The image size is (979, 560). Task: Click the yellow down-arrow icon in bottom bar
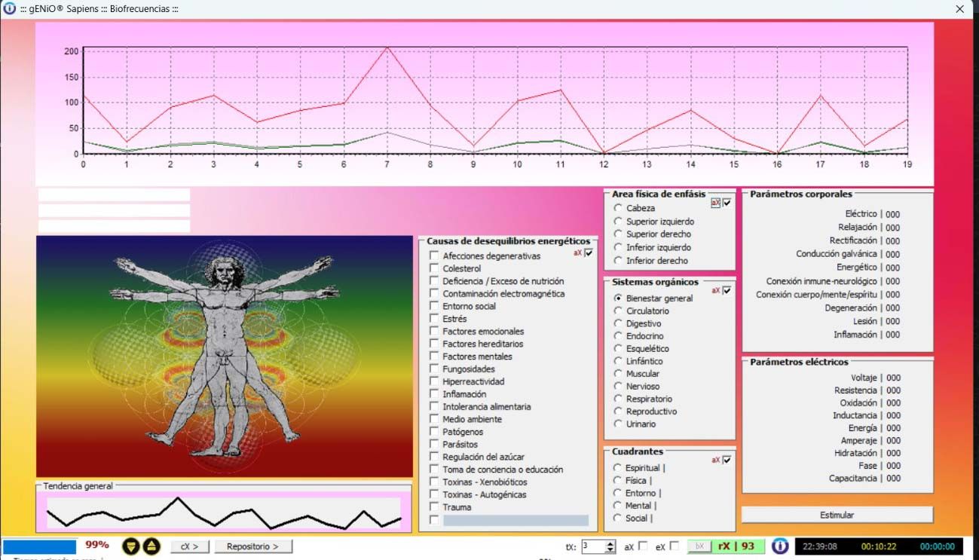[x=131, y=546]
